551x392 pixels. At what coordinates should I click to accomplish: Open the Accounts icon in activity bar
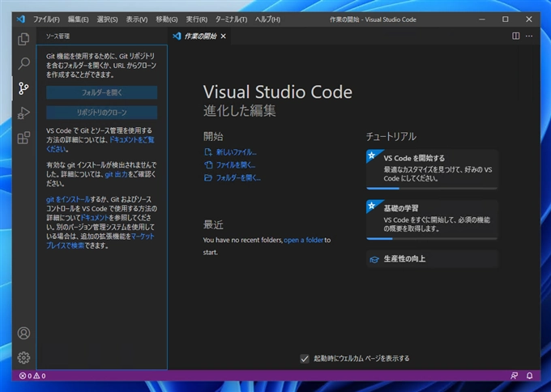click(x=23, y=333)
